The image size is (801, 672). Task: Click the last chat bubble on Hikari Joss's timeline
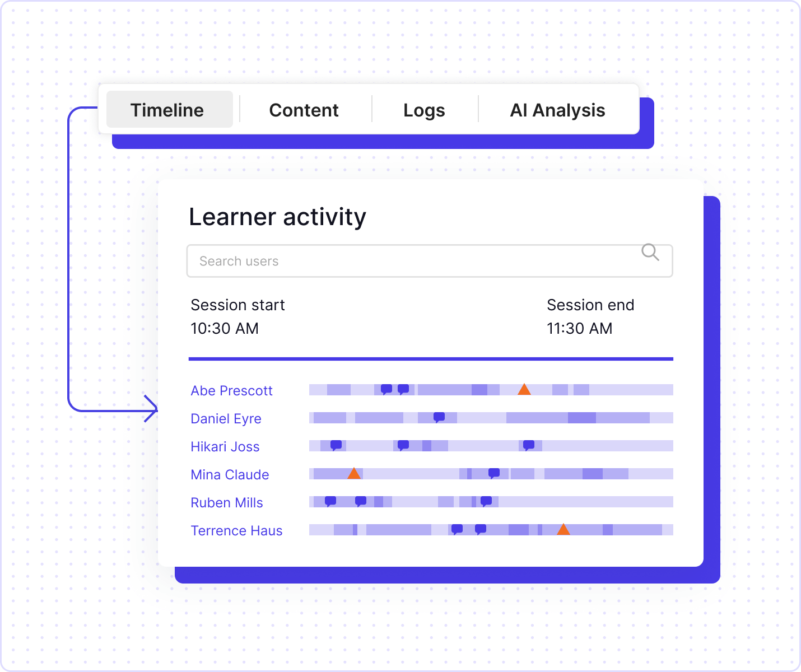pos(529,445)
